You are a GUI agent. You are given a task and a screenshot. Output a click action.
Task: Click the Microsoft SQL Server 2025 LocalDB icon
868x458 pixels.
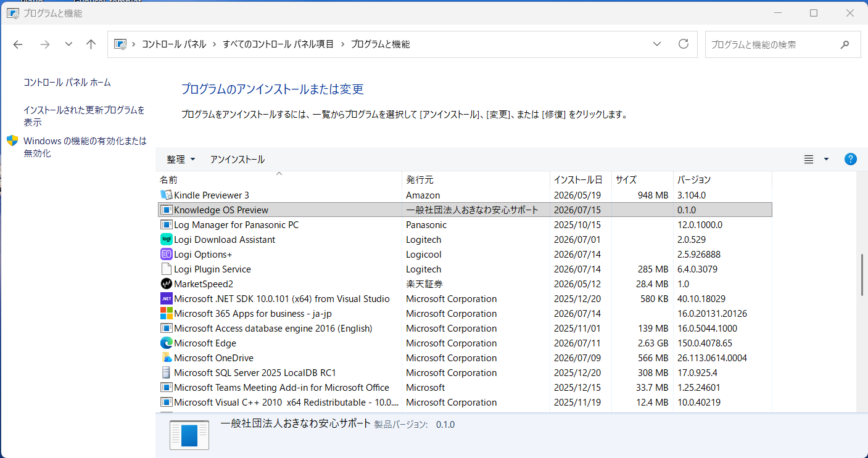166,372
